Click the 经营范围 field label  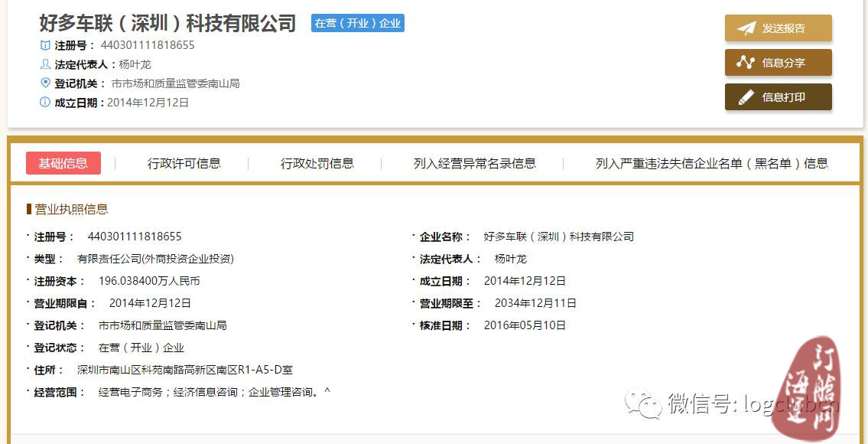[x=60, y=392]
